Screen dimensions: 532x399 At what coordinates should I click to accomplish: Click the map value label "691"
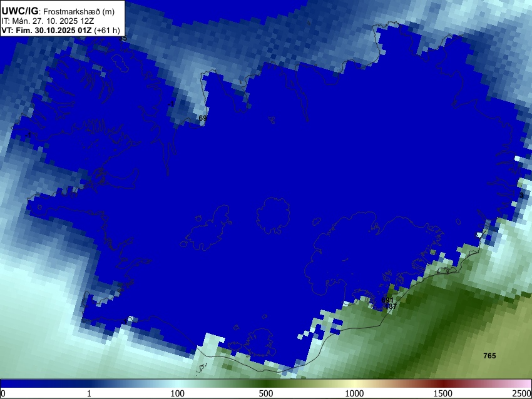coord(387,300)
